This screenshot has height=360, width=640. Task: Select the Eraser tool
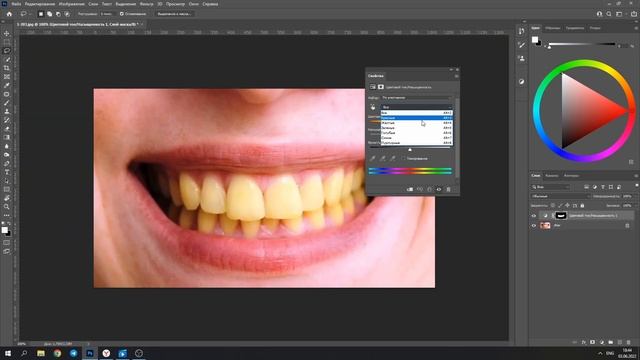[7, 129]
